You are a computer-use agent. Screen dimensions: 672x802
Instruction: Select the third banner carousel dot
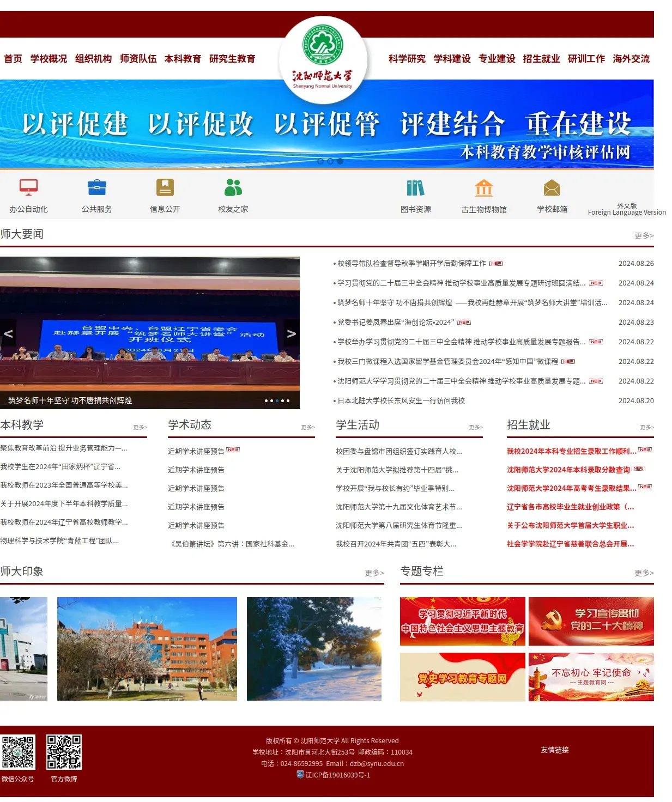coord(340,161)
